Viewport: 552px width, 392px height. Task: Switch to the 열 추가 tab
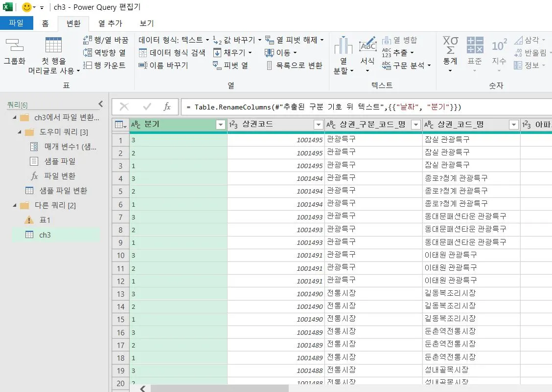coord(110,23)
